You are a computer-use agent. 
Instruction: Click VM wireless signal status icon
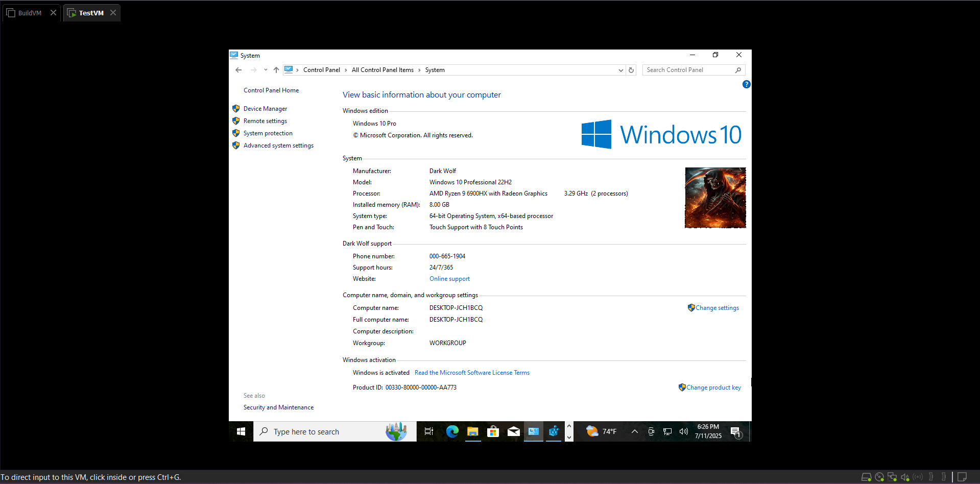[918, 477]
